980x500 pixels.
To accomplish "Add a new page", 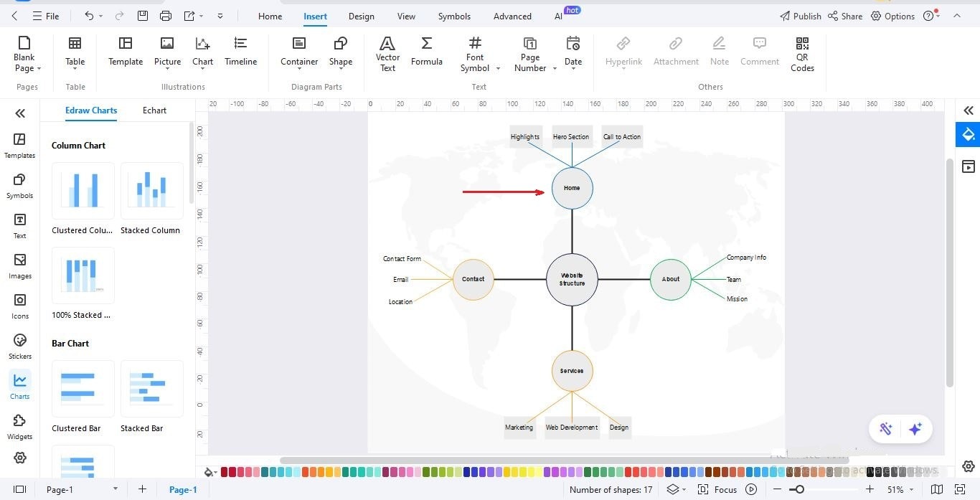I will click(x=142, y=489).
